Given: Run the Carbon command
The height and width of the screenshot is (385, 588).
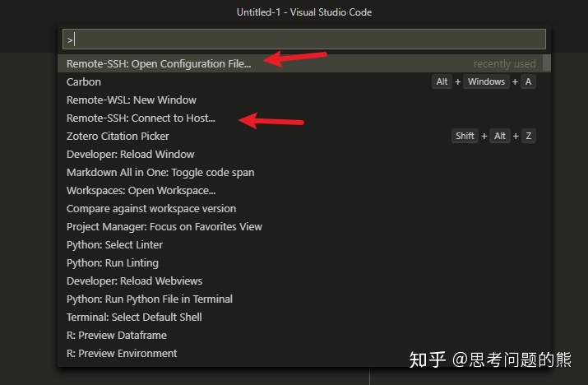Looking at the screenshot, I should click(x=304, y=81).
